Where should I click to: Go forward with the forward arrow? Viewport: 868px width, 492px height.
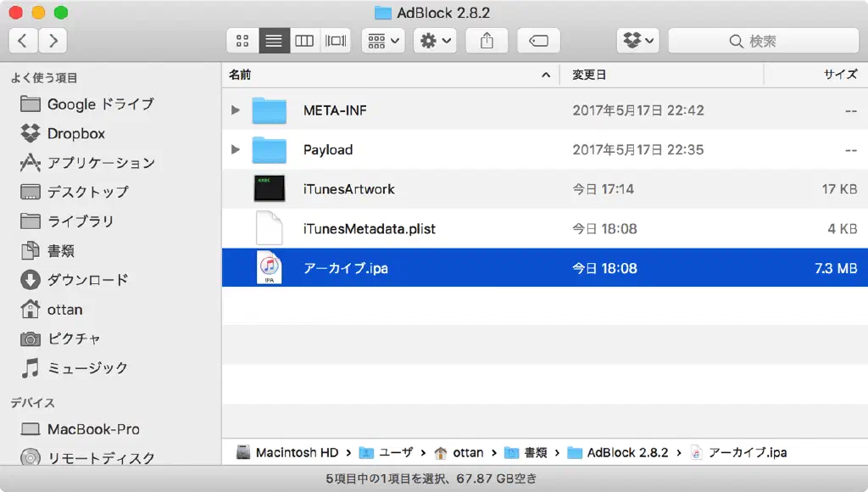53,41
